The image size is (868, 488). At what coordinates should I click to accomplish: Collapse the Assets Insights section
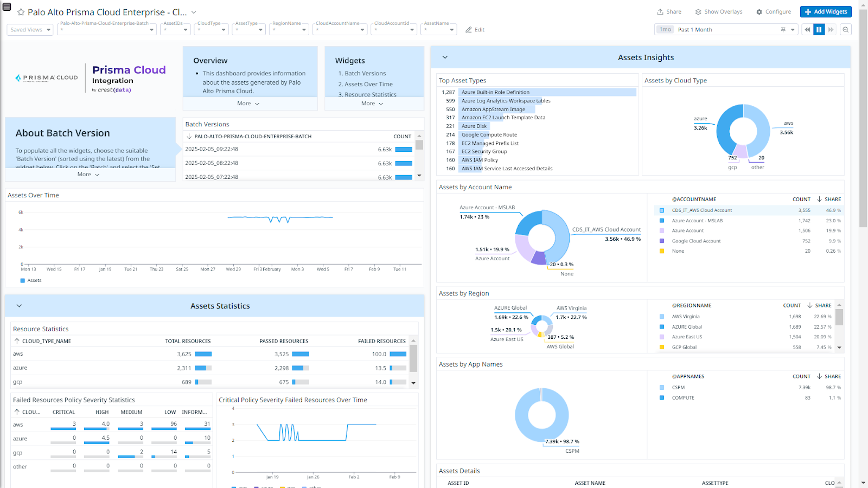pos(445,57)
